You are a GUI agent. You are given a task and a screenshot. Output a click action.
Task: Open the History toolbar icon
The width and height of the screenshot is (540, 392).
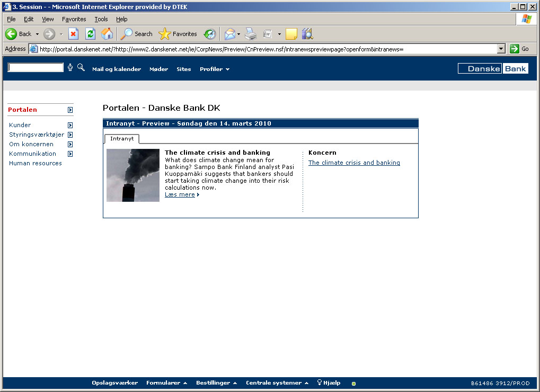point(210,34)
